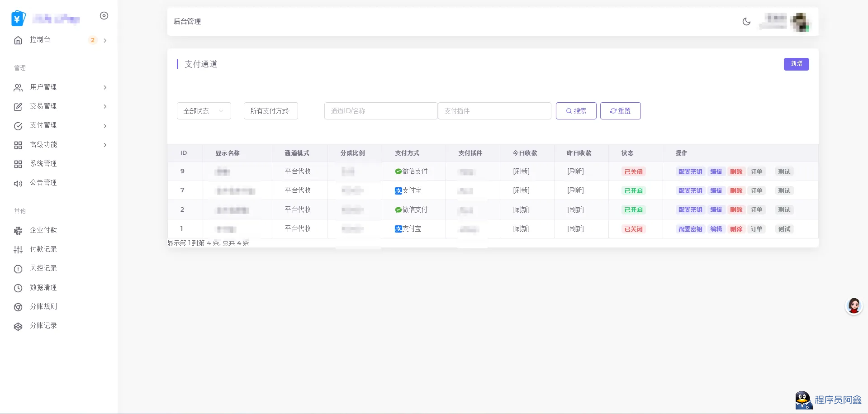Click 配置密钥 for channel ID 2
This screenshot has width=868, height=414.
(x=690, y=210)
